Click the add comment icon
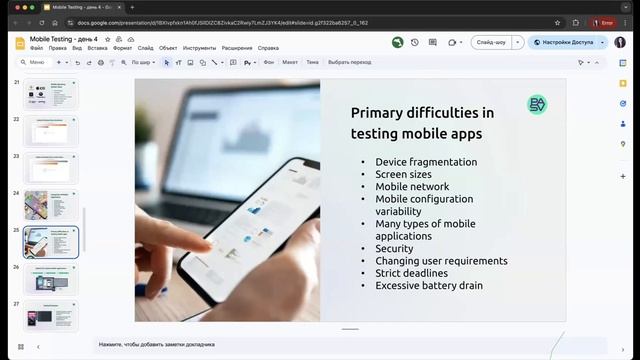 233,62
